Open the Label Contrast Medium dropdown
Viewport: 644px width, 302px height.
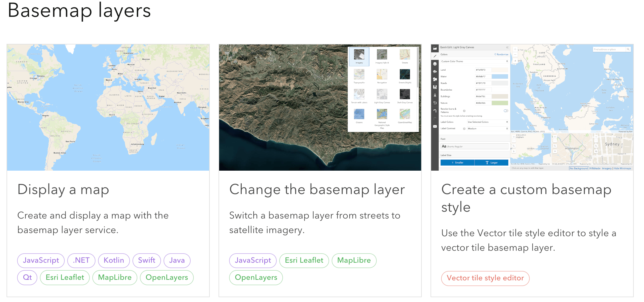[x=488, y=128]
